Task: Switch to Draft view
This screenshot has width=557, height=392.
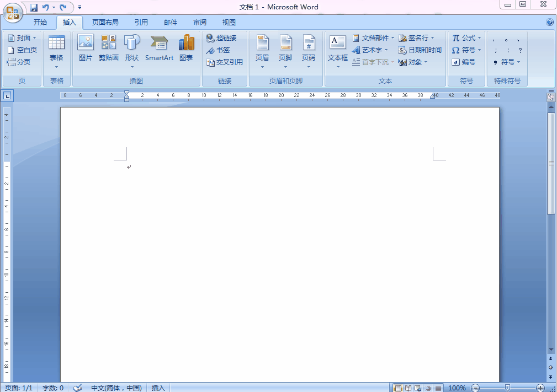Action: click(438, 388)
